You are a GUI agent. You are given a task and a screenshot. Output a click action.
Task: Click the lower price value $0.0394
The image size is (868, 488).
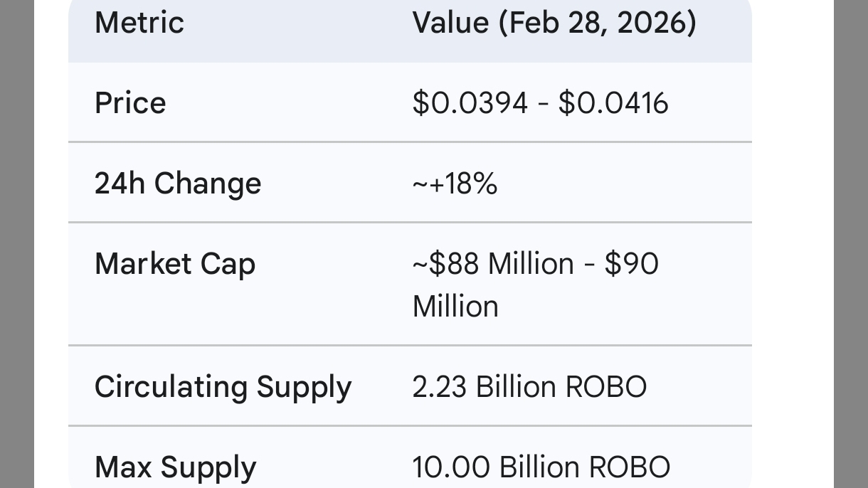[x=470, y=103]
